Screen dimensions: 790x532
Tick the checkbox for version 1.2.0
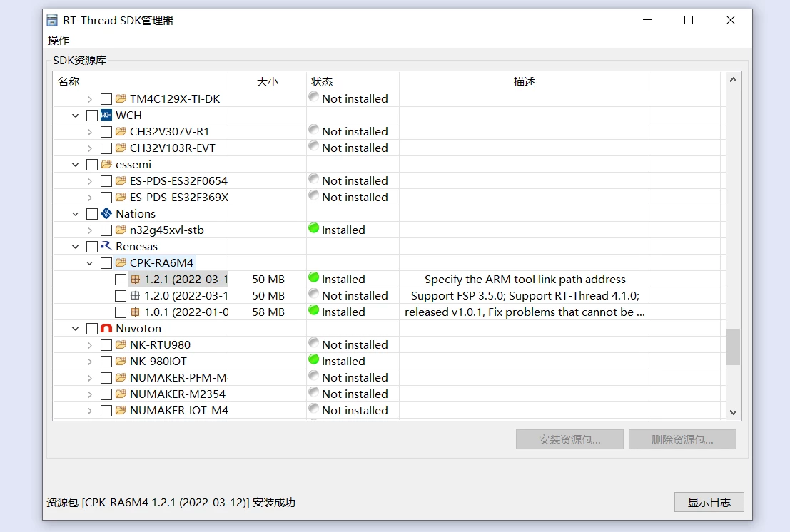(121, 295)
